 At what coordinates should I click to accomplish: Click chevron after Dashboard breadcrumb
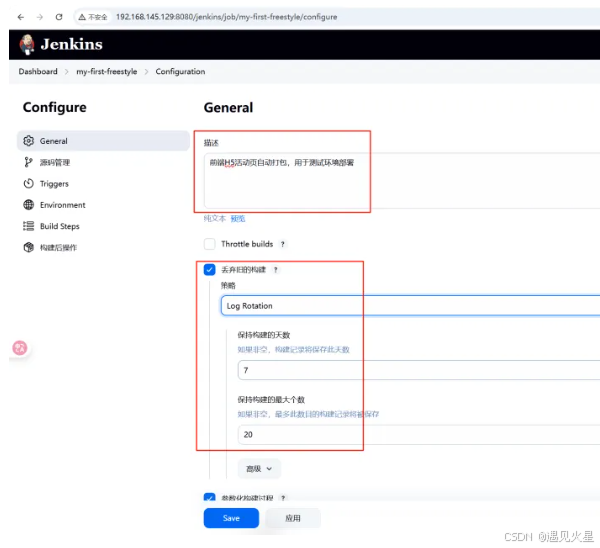coord(67,72)
